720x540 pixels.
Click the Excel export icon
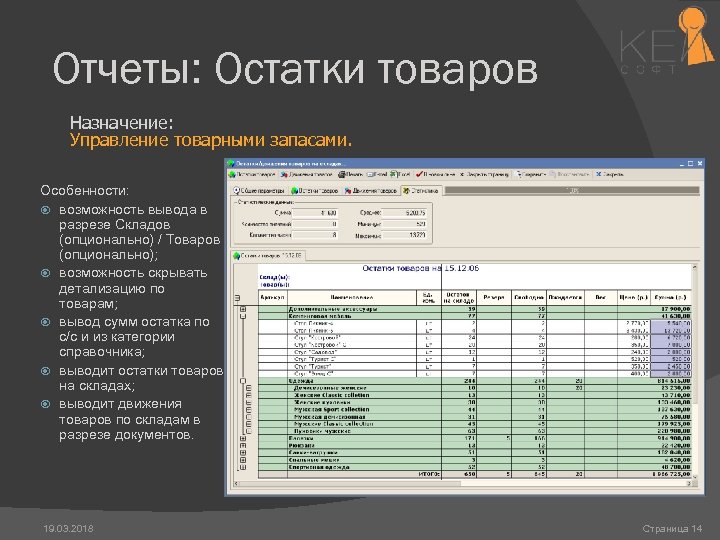(x=393, y=174)
